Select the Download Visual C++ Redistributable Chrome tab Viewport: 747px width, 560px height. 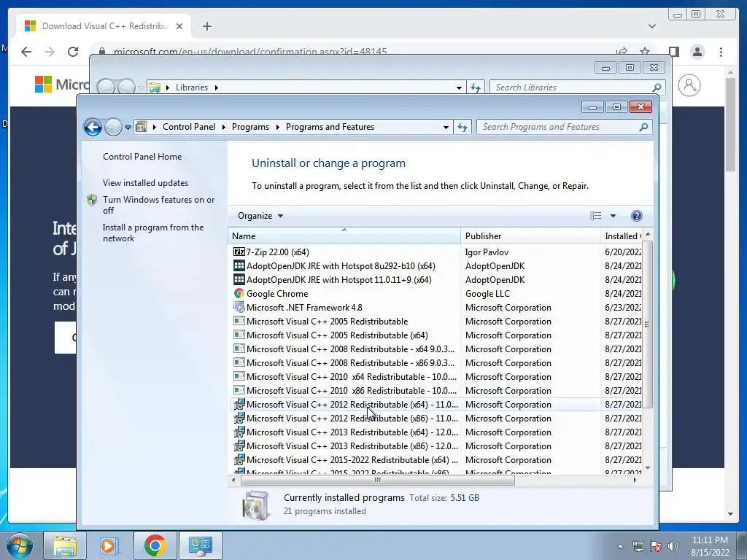point(104,26)
